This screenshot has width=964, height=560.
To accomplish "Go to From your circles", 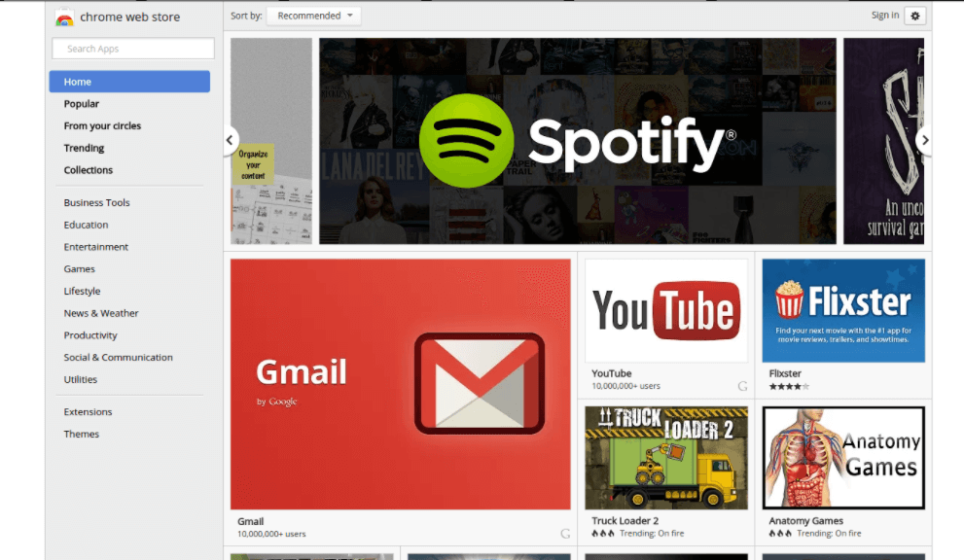I will (102, 126).
